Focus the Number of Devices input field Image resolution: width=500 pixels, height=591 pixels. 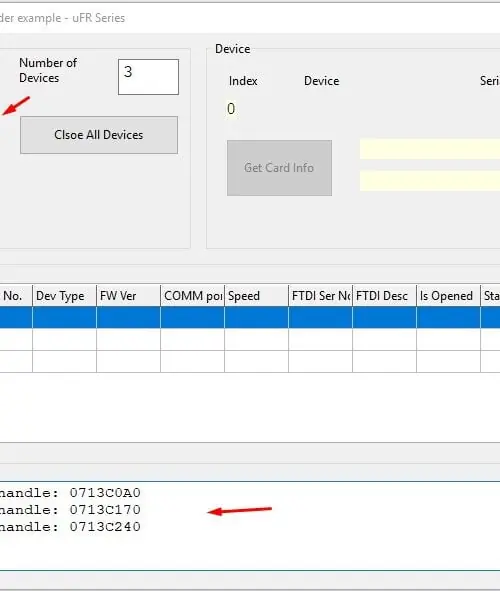(x=148, y=77)
